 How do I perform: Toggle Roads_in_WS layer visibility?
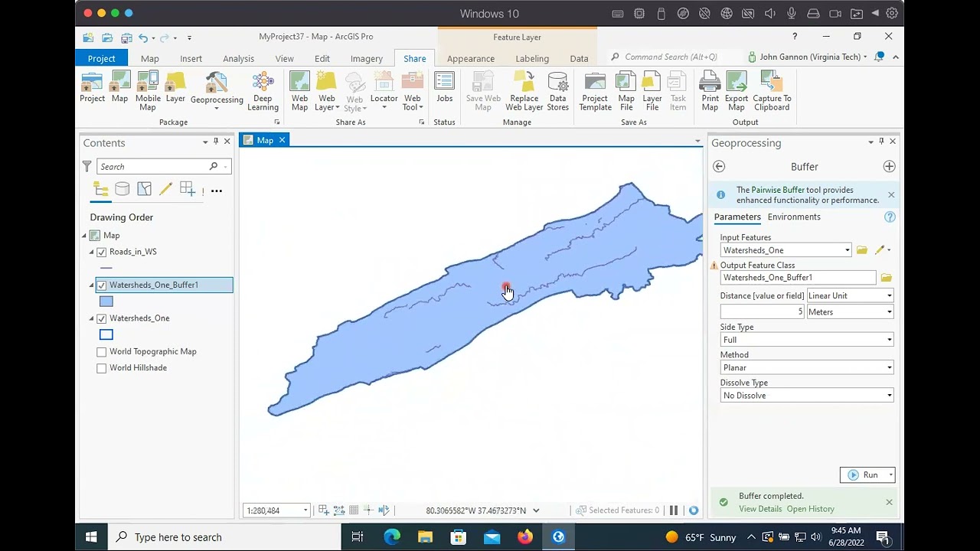pyautogui.click(x=102, y=252)
